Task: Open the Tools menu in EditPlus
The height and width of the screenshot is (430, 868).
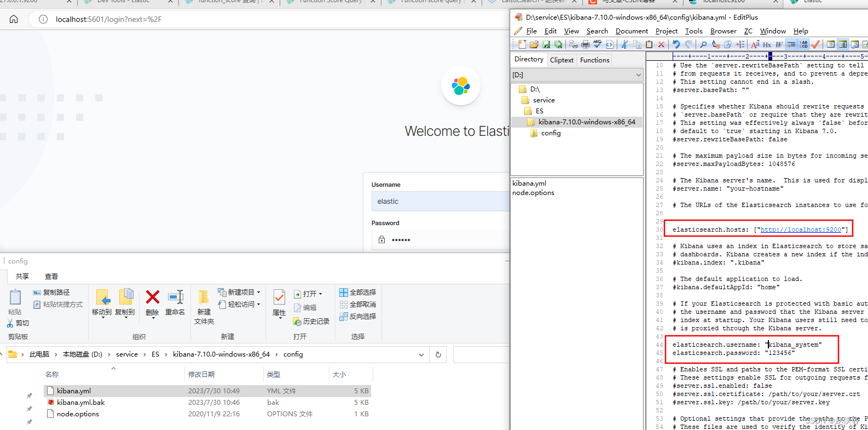Action: coord(693,31)
